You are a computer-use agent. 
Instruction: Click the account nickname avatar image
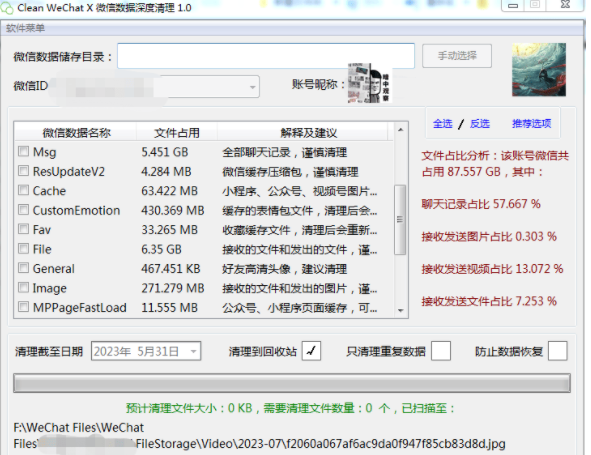370,83
